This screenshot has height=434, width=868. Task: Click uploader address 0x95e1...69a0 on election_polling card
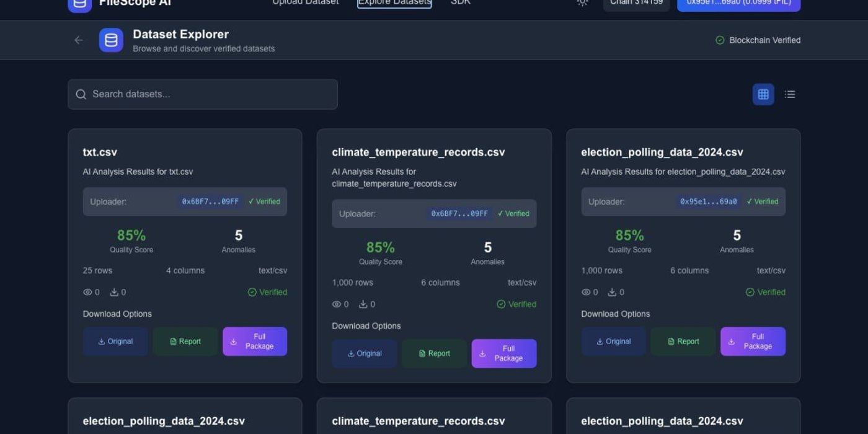coord(709,201)
